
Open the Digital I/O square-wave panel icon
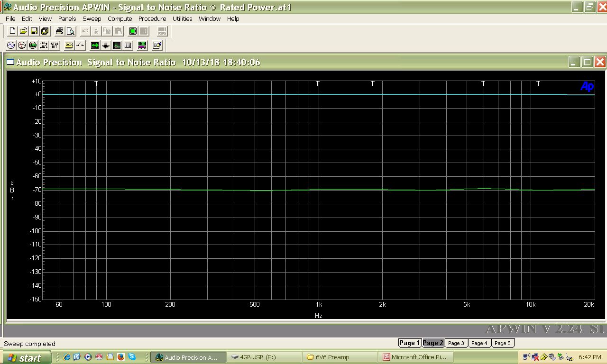point(44,45)
